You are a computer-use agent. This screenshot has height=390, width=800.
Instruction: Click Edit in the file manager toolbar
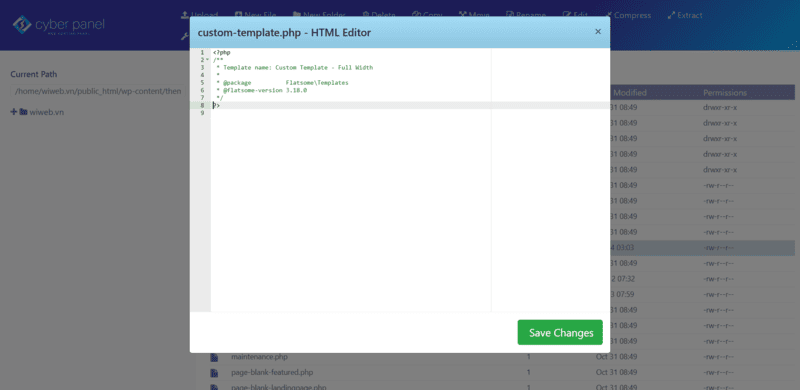point(576,15)
